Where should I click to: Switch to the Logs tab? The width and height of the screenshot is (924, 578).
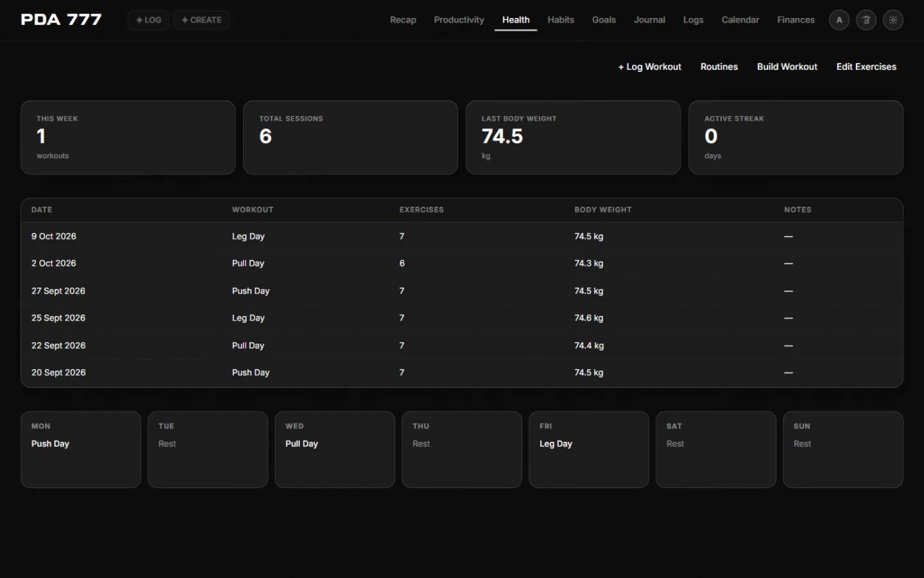pyautogui.click(x=693, y=20)
